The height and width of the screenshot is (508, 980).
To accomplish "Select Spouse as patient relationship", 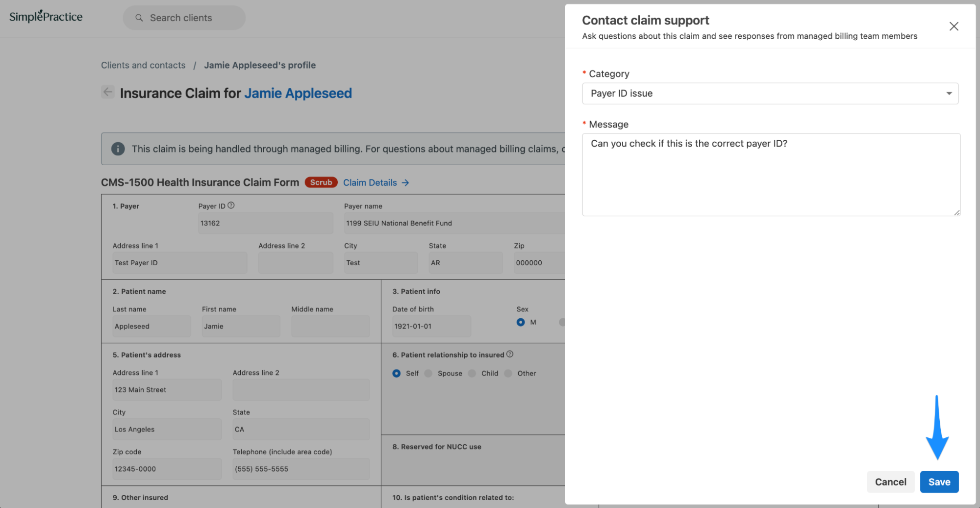I will [428, 373].
